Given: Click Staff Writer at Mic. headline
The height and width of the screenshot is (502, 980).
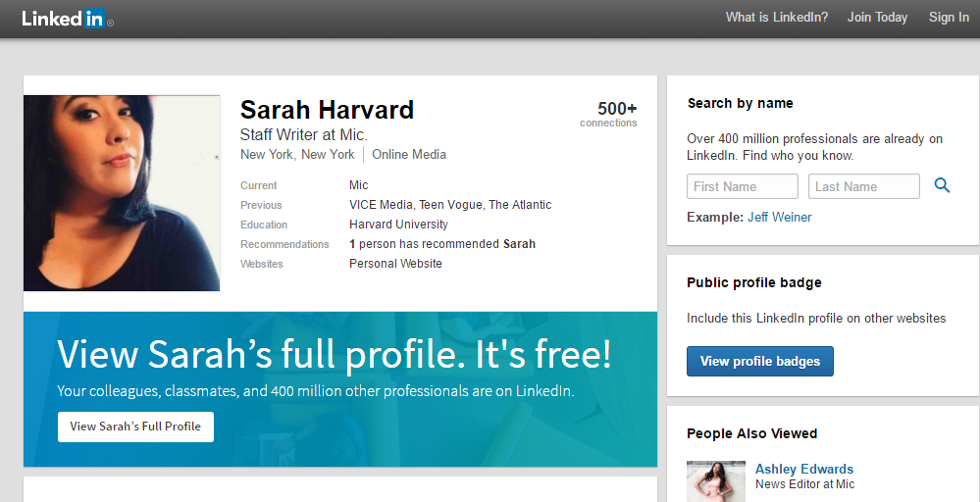Looking at the screenshot, I should [x=304, y=135].
